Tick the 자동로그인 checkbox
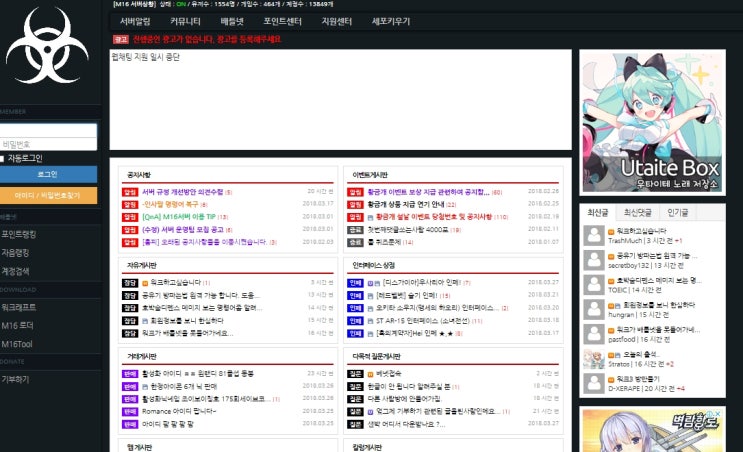The height and width of the screenshot is (452, 743). click(2, 159)
